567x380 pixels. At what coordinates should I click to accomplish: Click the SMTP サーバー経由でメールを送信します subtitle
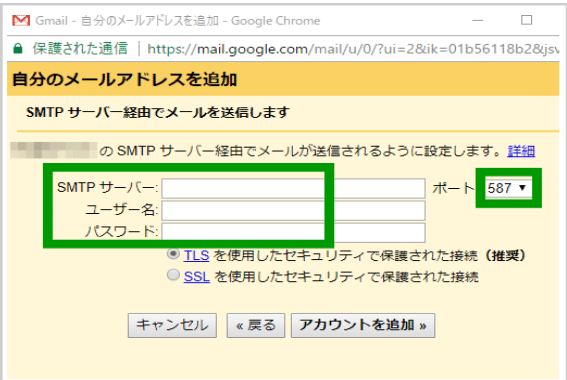pos(158,112)
